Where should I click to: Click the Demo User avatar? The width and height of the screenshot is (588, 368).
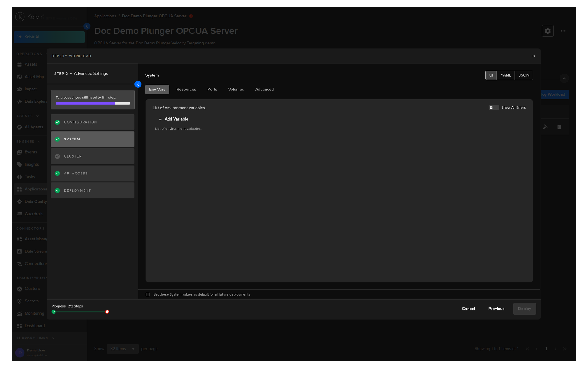pyautogui.click(x=20, y=353)
